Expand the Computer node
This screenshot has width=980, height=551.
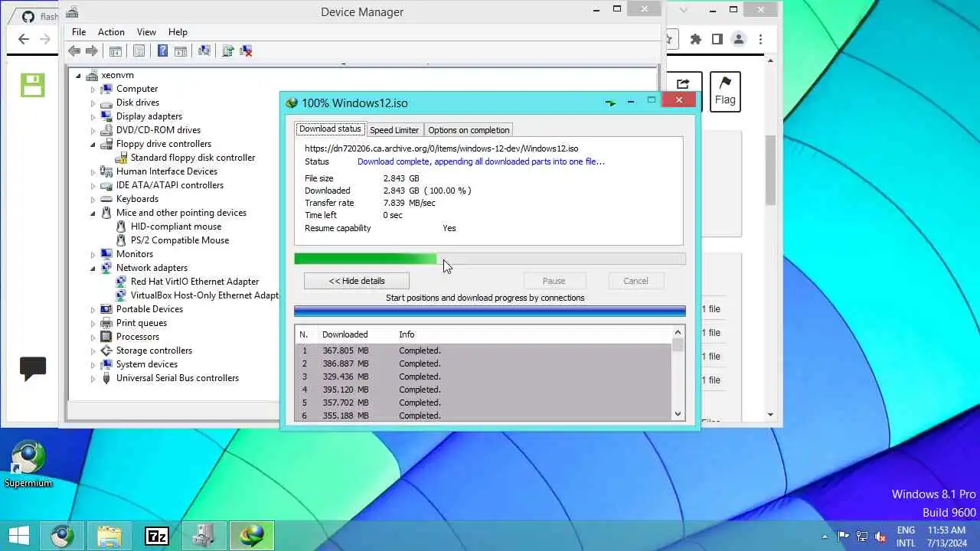pos(93,89)
